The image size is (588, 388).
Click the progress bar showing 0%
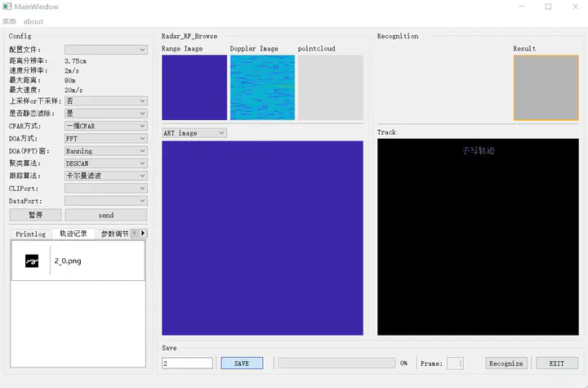coord(336,363)
